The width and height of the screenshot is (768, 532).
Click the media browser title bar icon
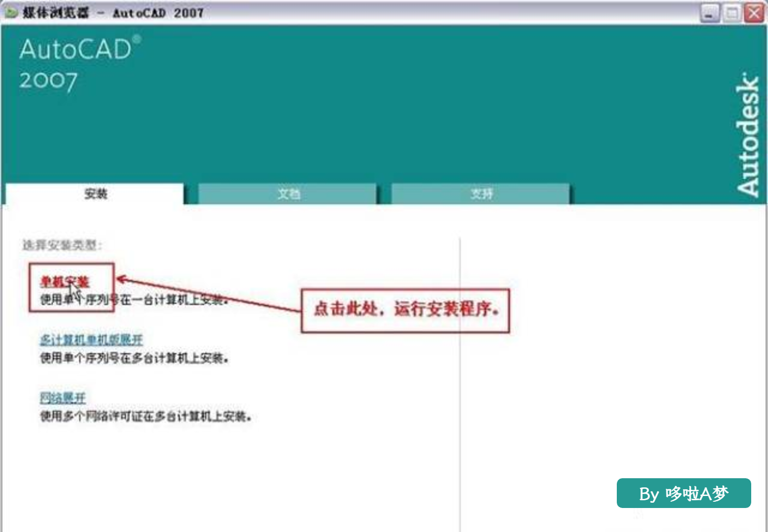click(11, 12)
